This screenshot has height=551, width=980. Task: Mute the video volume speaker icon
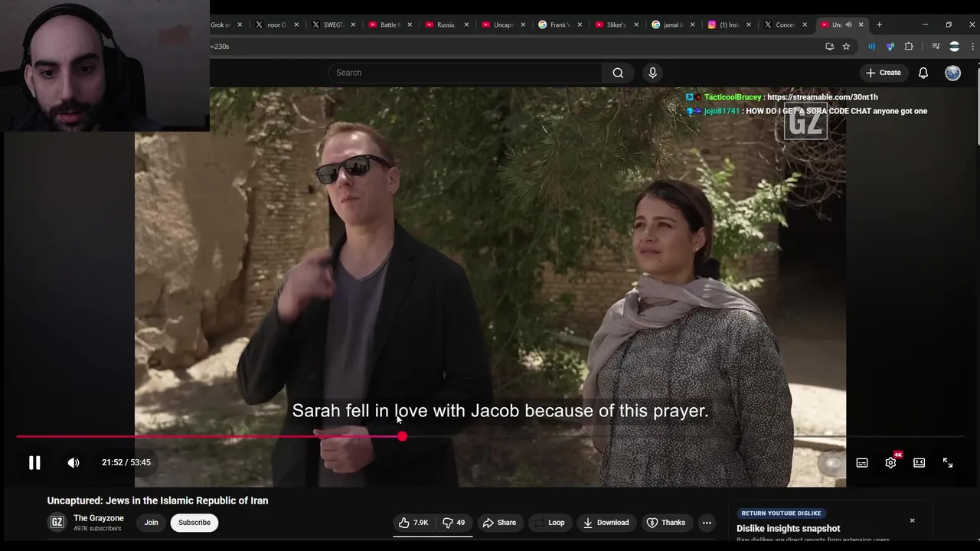73,462
